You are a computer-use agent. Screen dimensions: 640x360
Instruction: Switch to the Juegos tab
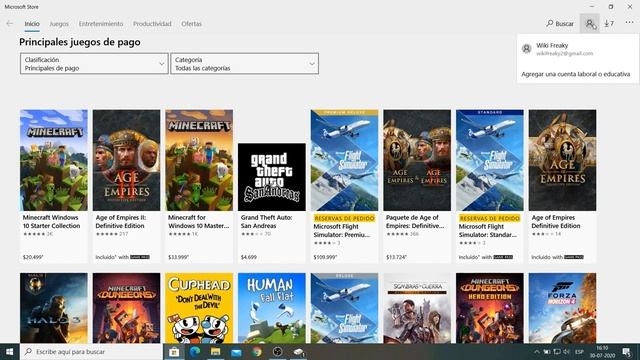click(59, 24)
